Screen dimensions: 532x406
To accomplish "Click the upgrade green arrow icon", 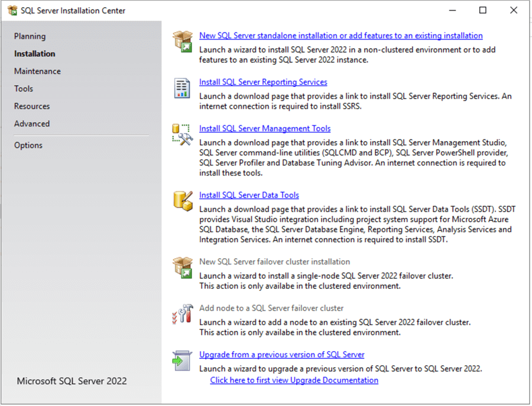I will pyautogui.click(x=183, y=359).
